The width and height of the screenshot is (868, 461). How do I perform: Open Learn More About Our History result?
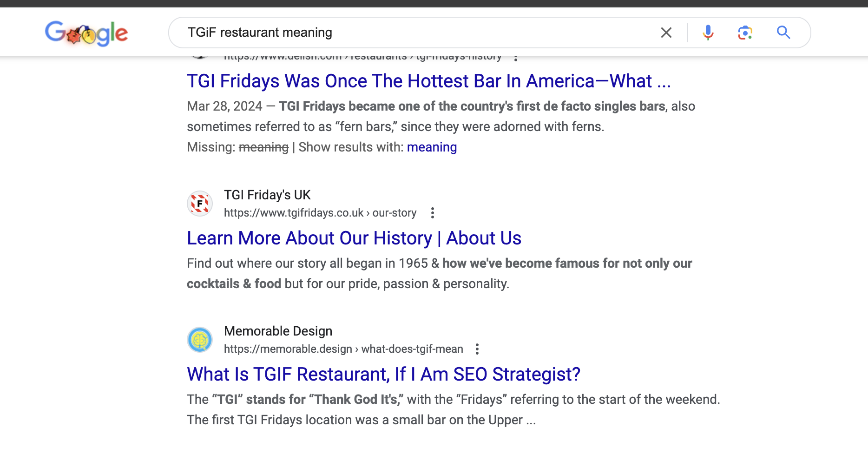click(354, 238)
